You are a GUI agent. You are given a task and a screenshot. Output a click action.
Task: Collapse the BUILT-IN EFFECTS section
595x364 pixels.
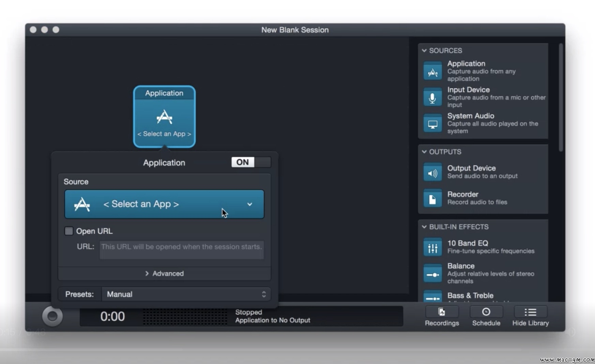(424, 227)
